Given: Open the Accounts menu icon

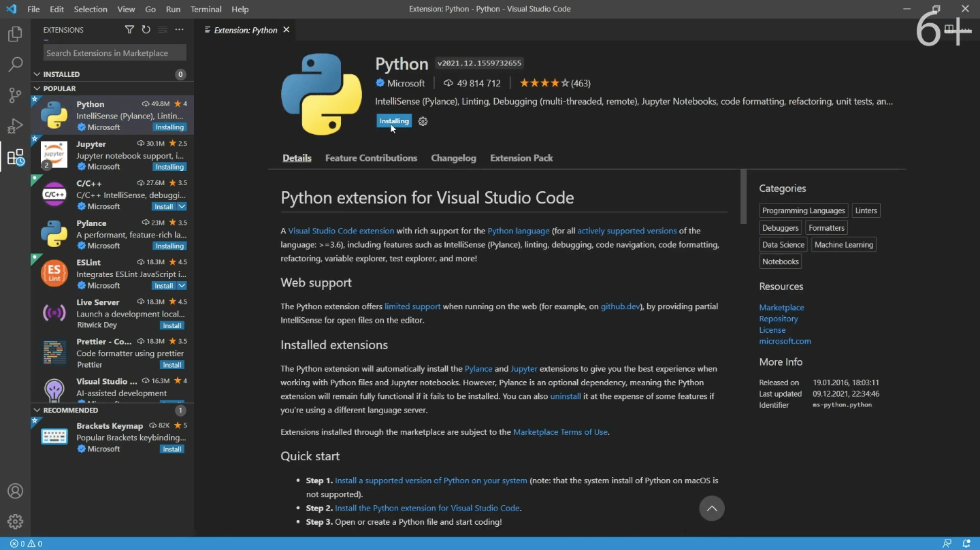Looking at the screenshot, I should click(x=15, y=491).
